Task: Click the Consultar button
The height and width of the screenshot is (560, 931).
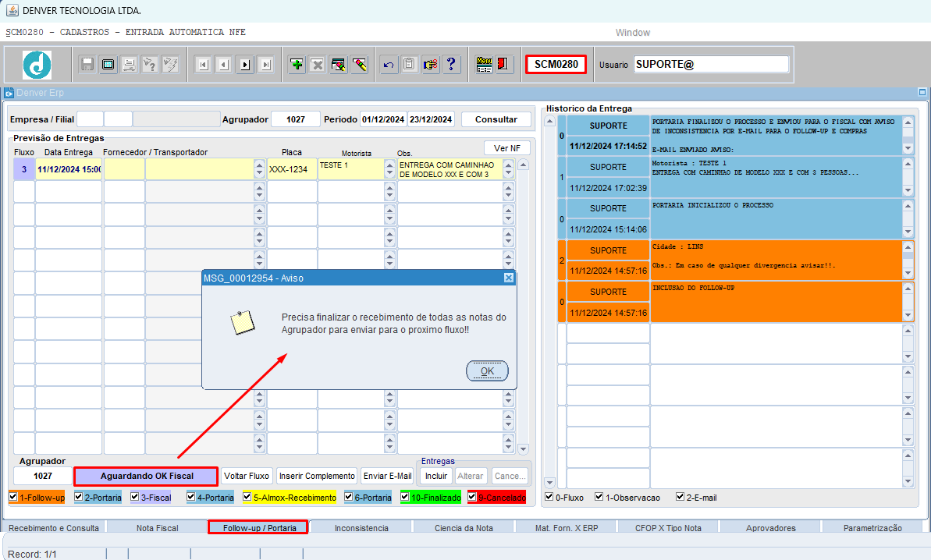Action: coord(496,119)
